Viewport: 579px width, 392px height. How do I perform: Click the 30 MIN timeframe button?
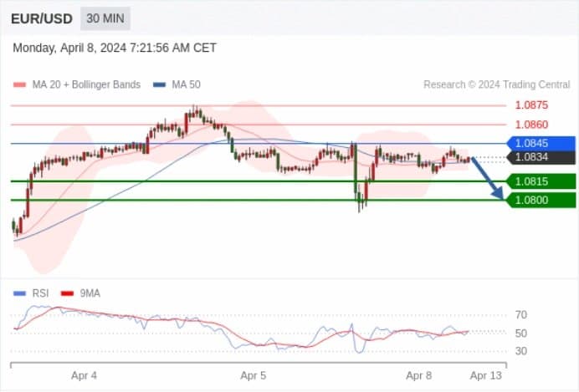tap(105, 18)
